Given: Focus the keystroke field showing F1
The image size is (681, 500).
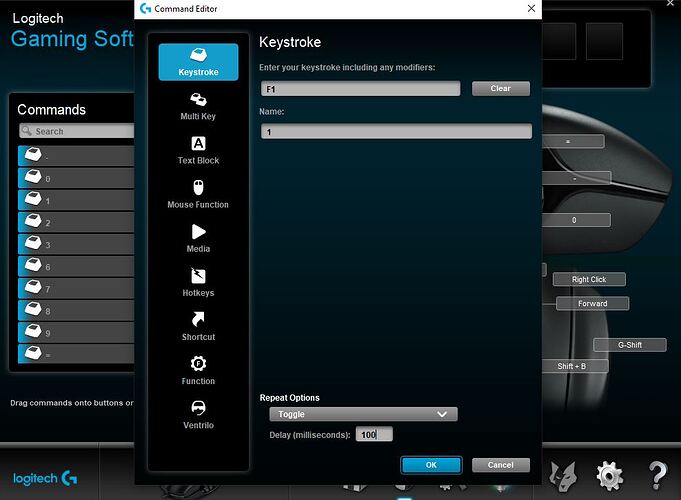Looking at the screenshot, I should [x=360, y=89].
